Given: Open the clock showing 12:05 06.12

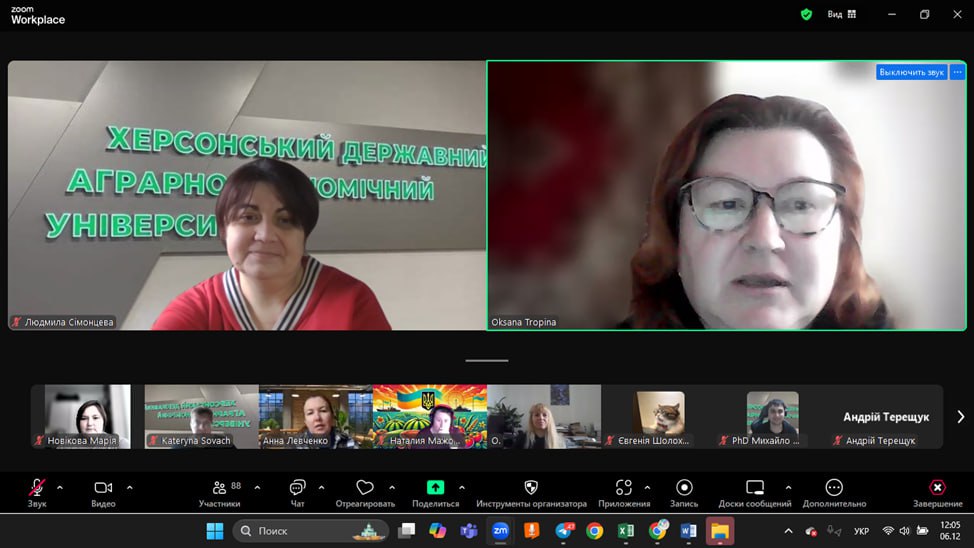Looking at the screenshot, I should click(x=950, y=531).
